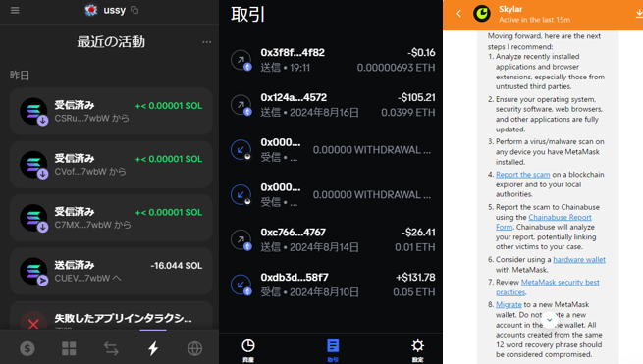Download the chat transcript

tap(639, 14)
